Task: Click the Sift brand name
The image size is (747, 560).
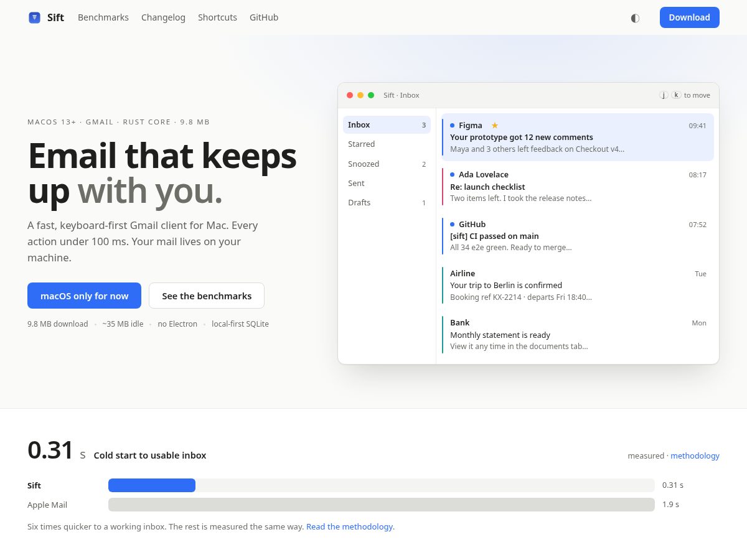Action: (55, 17)
